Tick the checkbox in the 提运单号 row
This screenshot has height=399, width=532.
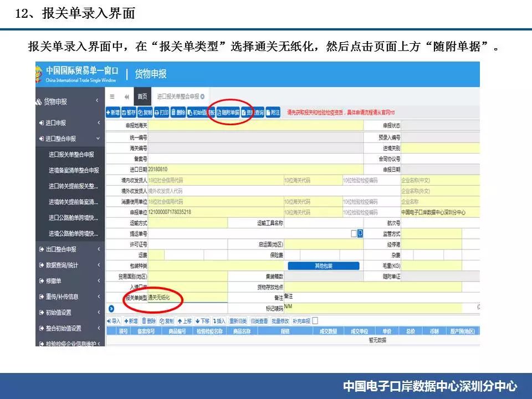[354, 233]
